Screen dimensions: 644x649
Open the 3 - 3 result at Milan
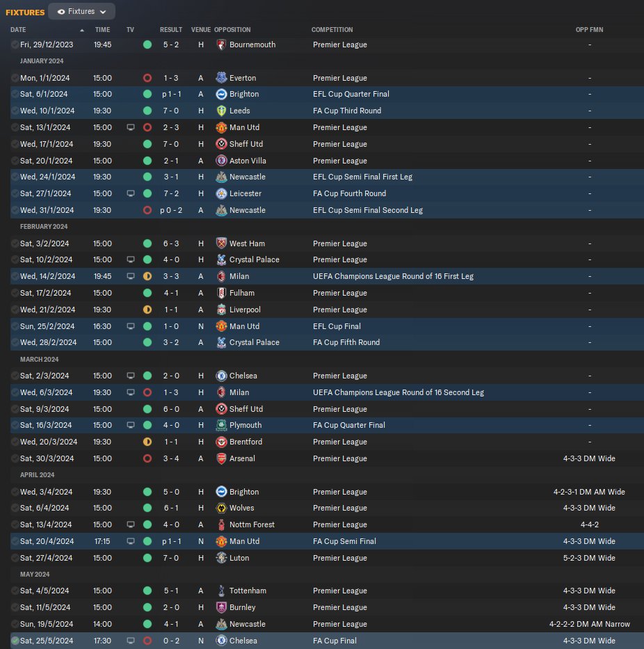pyautogui.click(x=171, y=276)
